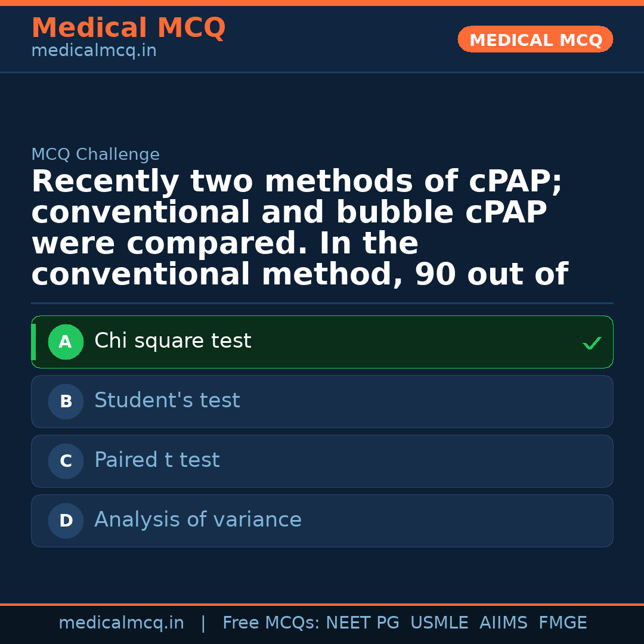
Task: Select the C option circle badge
Action: [x=66, y=461]
